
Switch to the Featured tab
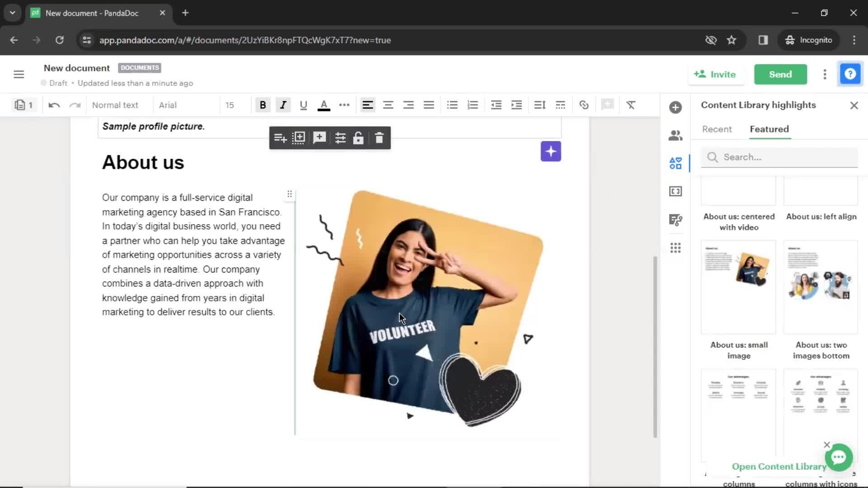pos(769,129)
